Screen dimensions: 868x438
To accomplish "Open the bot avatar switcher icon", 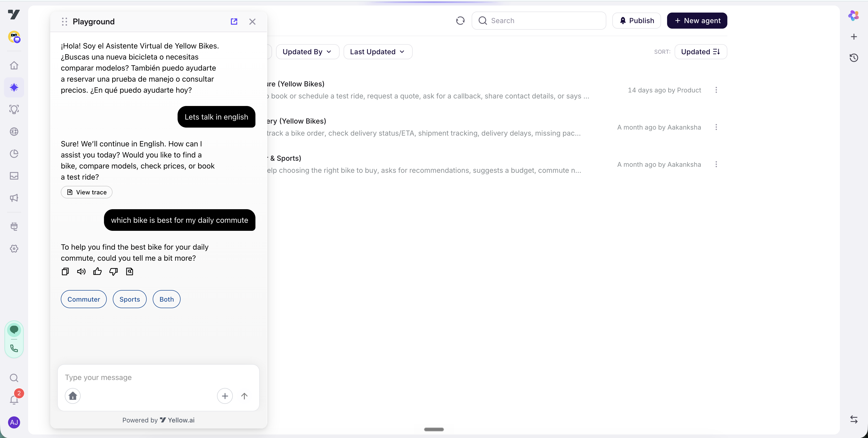I will click(x=14, y=37).
